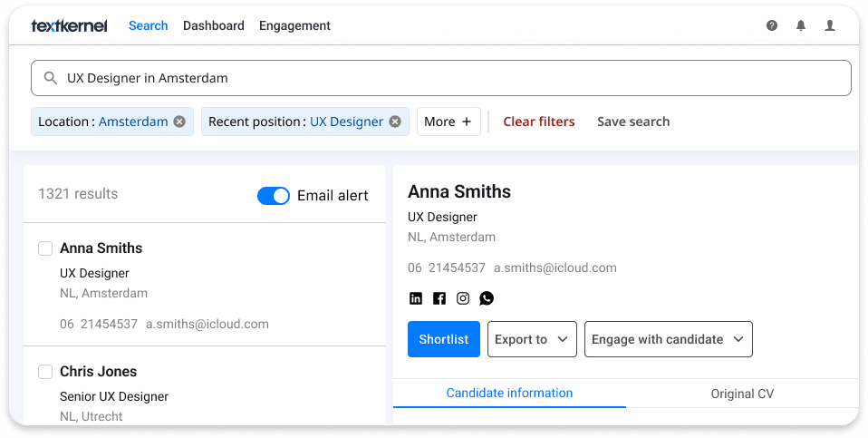Remove the Amsterdam location filter

click(x=179, y=122)
